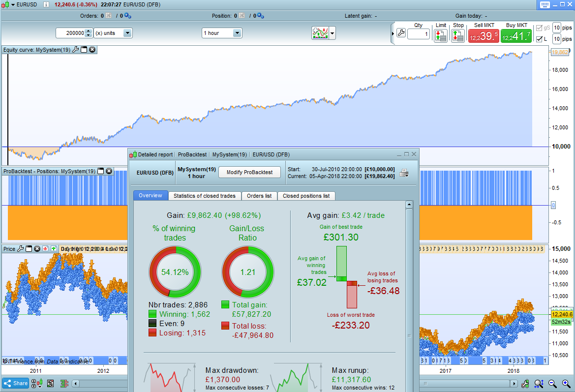
Task: Open Orders settings gear icon
Action: [127, 15]
